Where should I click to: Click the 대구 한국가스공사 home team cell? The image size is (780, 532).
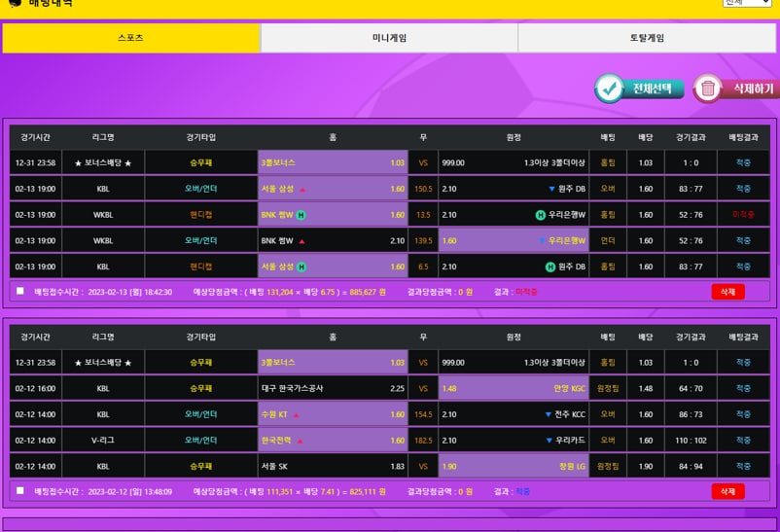[x=333, y=388]
